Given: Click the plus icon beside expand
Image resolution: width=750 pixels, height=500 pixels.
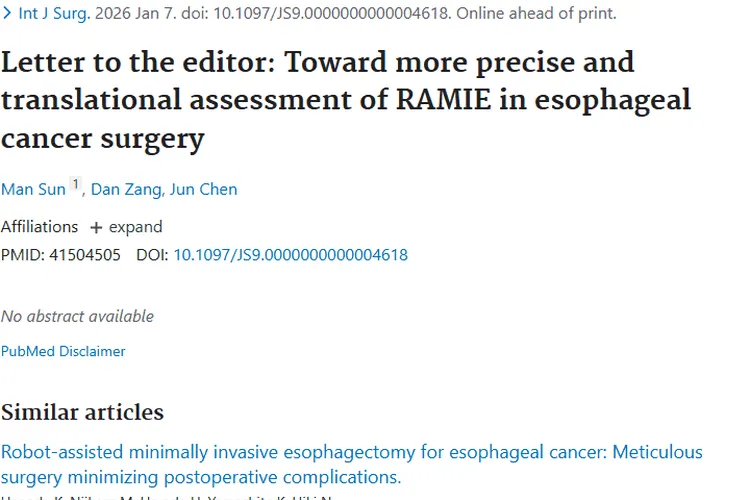Looking at the screenshot, I should [96, 227].
